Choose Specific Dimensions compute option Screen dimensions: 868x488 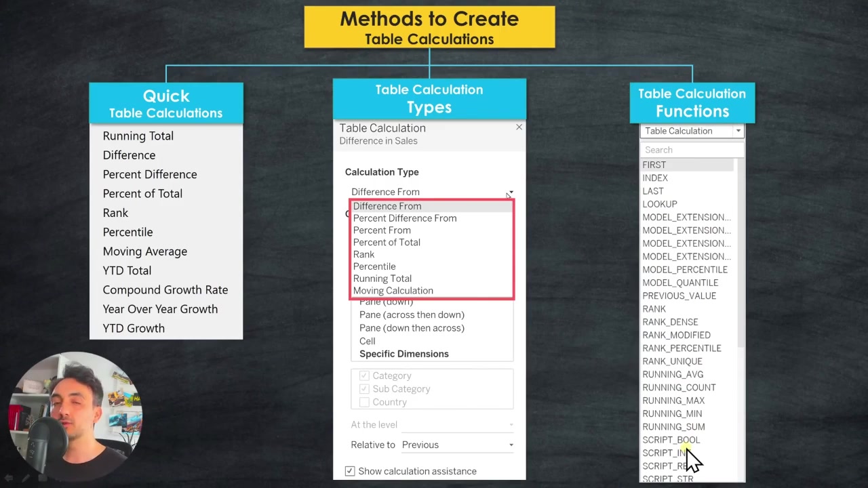pos(404,354)
